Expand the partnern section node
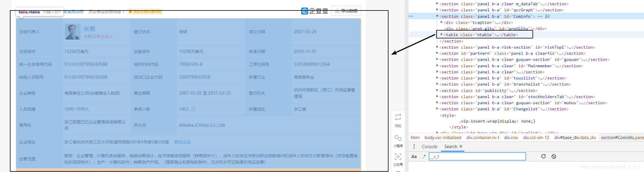 tap(437, 53)
